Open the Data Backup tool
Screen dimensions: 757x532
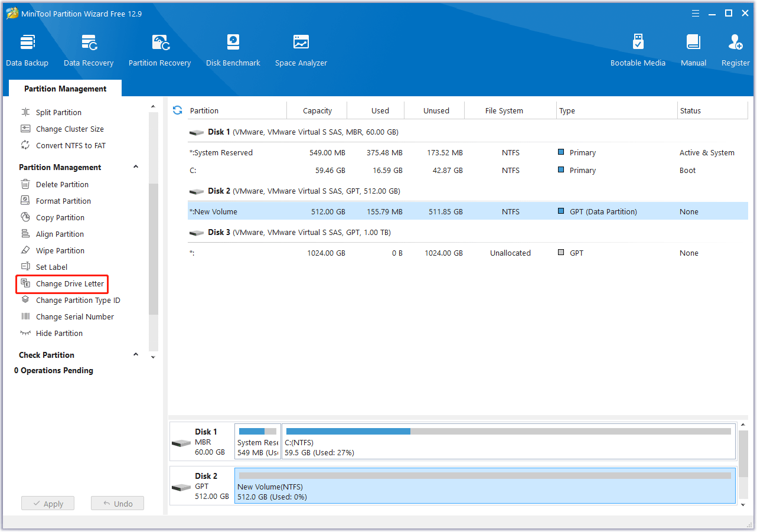point(27,50)
